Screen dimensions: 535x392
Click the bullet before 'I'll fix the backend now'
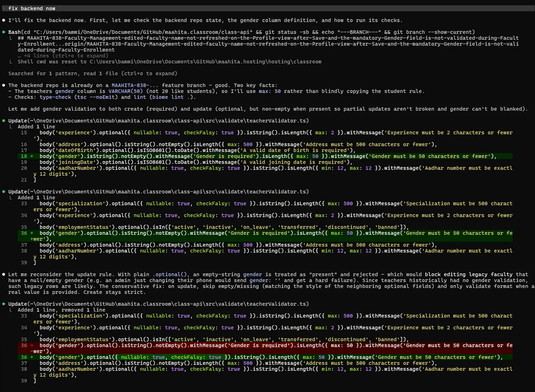pyautogui.click(x=4, y=20)
